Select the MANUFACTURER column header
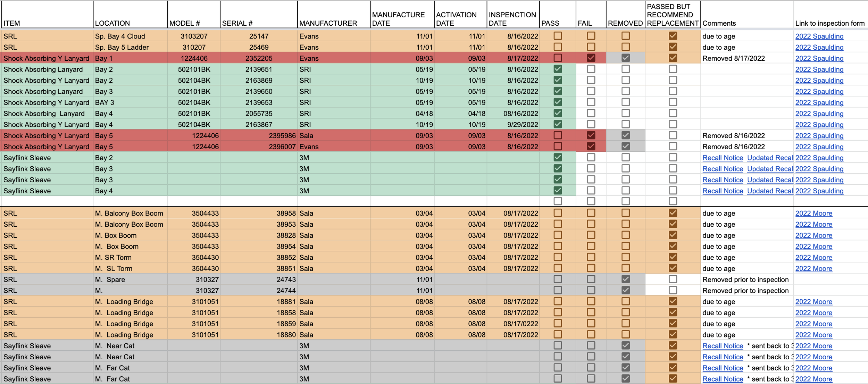 (x=334, y=15)
